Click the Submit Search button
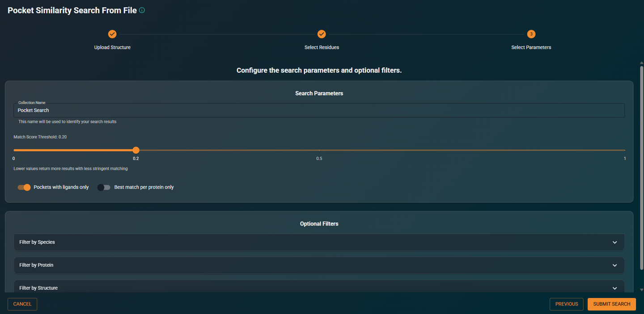This screenshot has width=644, height=314. pyautogui.click(x=611, y=304)
